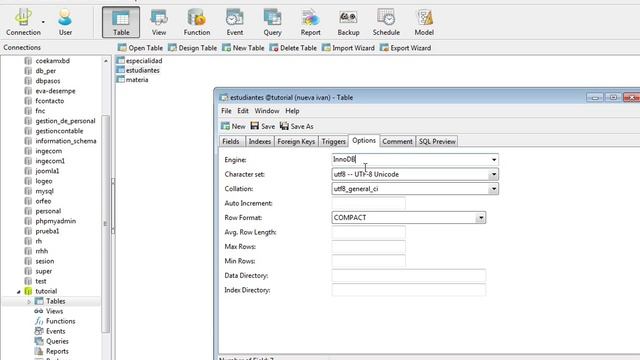Select the mysql database in tree
This screenshot has height=360, width=640.
click(x=39, y=191)
